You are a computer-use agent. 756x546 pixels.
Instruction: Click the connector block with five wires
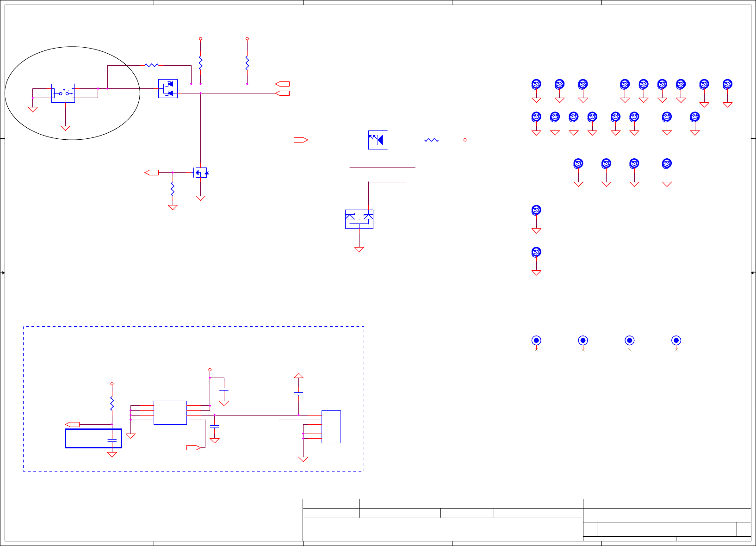[x=331, y=427]
